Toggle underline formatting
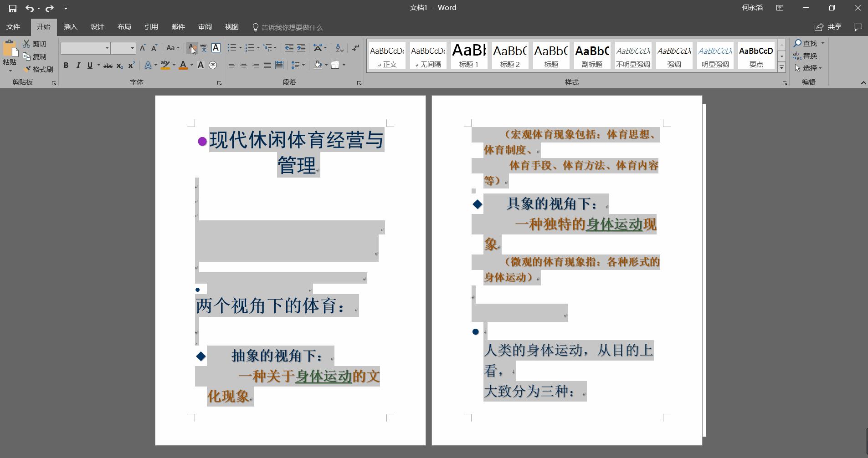Screen dimensions: 868x458 (x=90, y=65)
